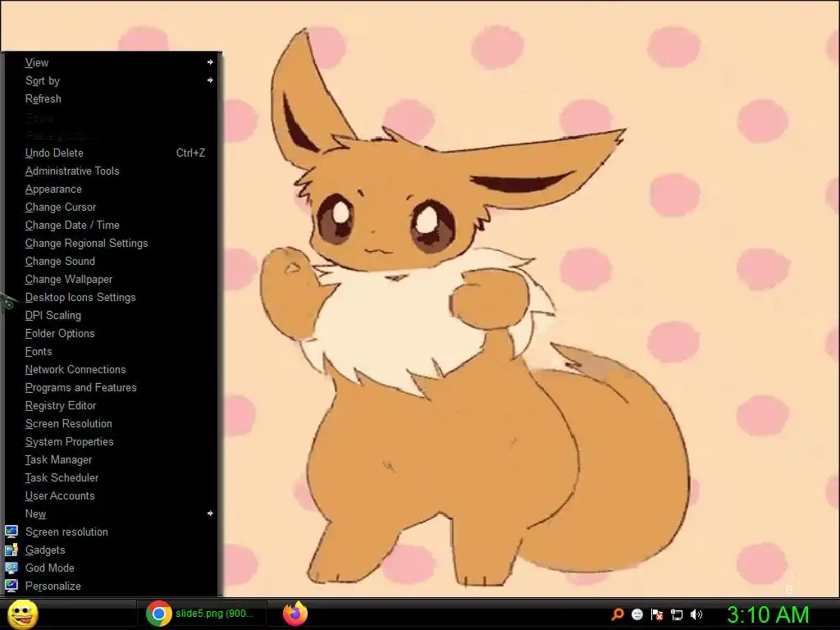Screen dimensions: 840x630
Task: Choose Undo Delete in the menu
Action: pyautogui.click(x=112, y=153)
